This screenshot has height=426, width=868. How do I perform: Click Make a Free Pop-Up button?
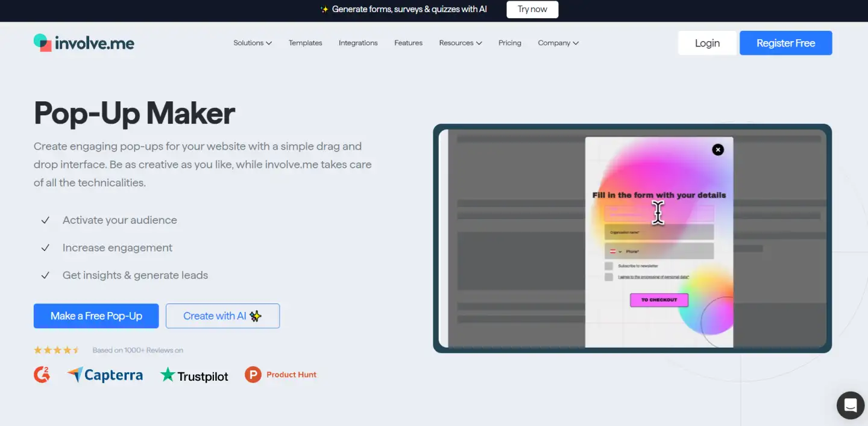click(x=96, y=316)
